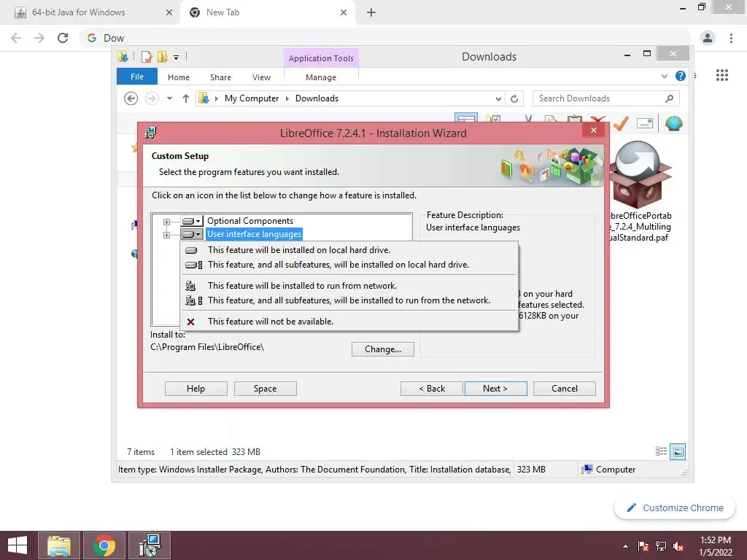Image resolution: width=747 pixels, height=560 pixels.
Task: Click the Chrome address bar
Action: click(x=387, y=38)
